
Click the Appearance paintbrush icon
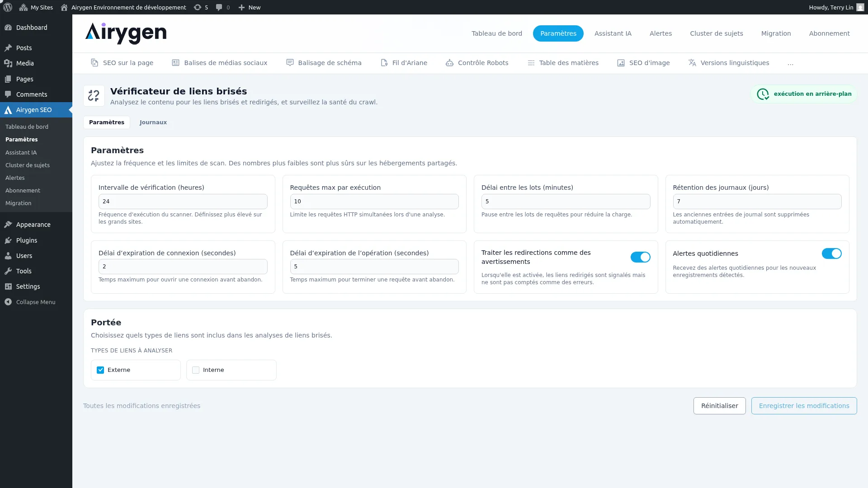point(8,225)
